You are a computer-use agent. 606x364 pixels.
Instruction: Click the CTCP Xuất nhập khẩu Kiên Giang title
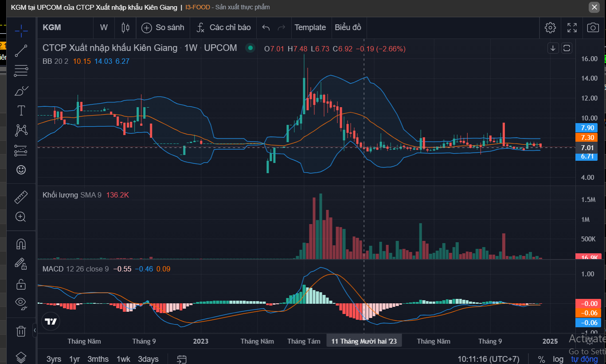click(110, 48)
